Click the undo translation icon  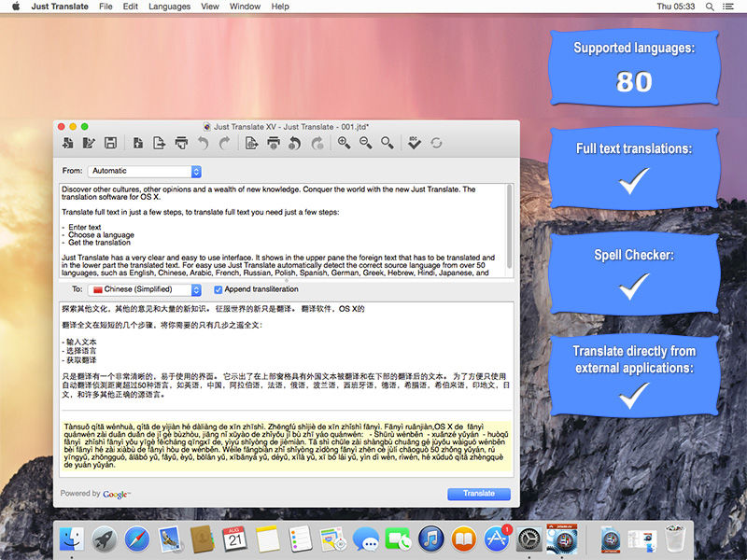point(295,143)
